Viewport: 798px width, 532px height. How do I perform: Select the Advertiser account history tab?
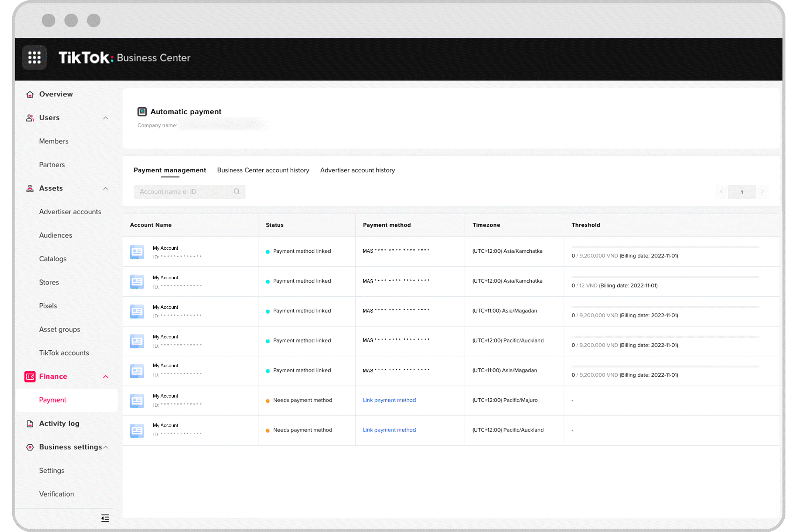[x=358, y=170]
